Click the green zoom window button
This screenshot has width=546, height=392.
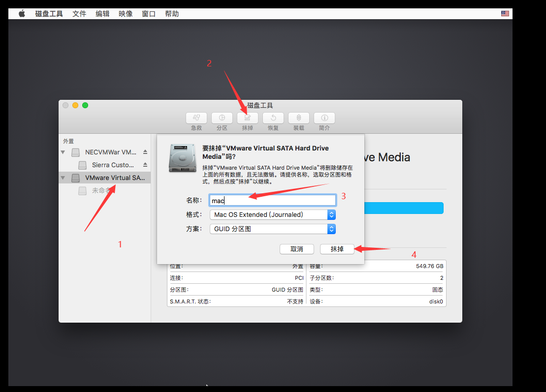[x=85, y=105]
